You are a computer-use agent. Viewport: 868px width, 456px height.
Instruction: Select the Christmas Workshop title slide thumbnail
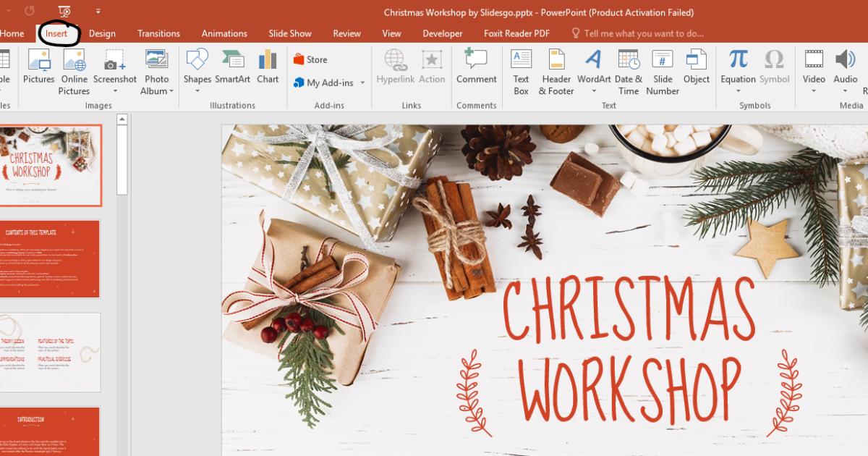(51, 165)
